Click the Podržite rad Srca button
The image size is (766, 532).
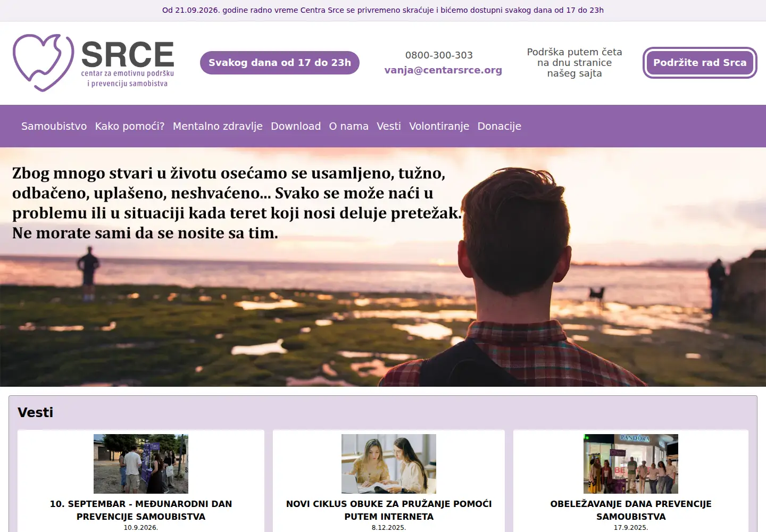tap(700, 63)
